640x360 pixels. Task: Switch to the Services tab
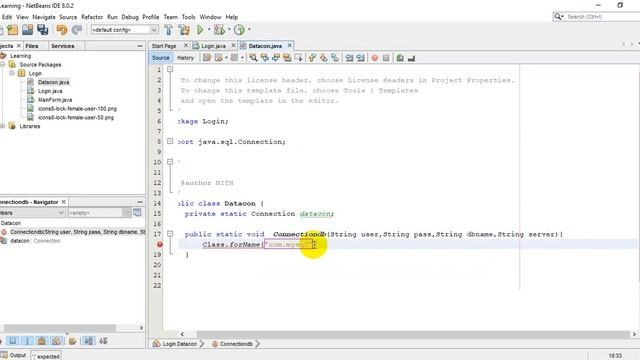pos(62,46)
